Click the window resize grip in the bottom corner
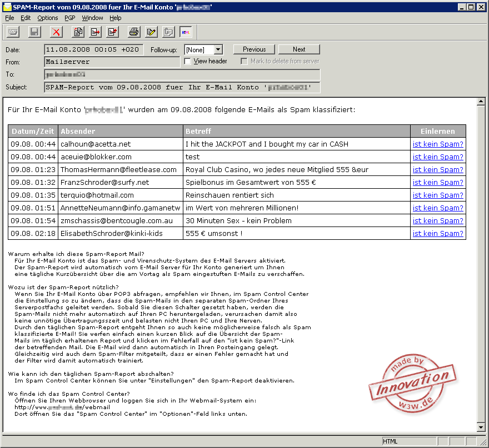 (x=483, y=442)
